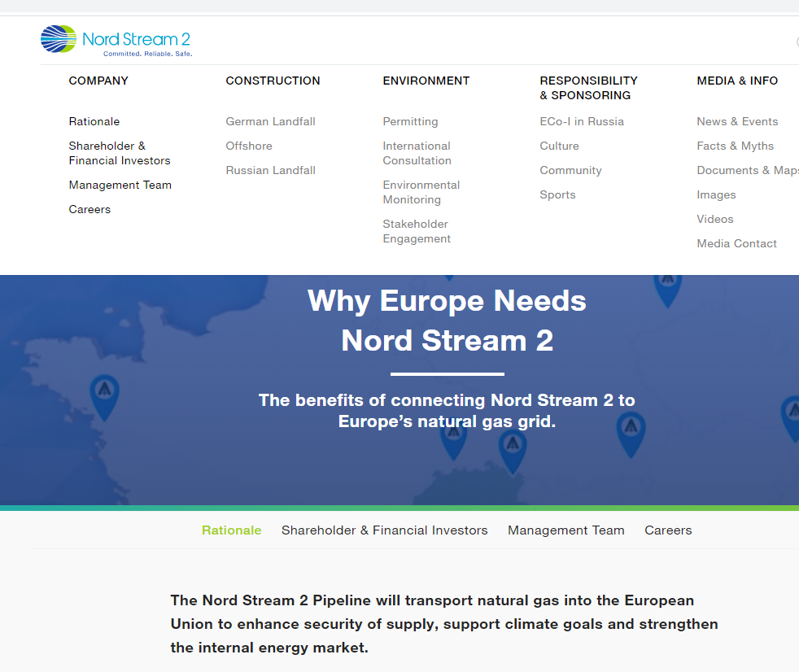This screenshot has width=799, height=672.
Task: Open the Permitting page
Action: (410, 121)
